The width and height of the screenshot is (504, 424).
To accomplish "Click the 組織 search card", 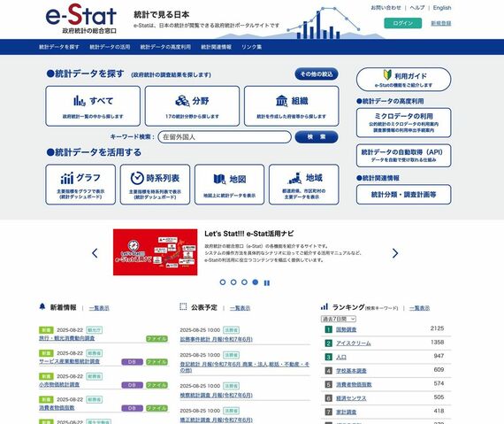I will (x=292, y=106).
